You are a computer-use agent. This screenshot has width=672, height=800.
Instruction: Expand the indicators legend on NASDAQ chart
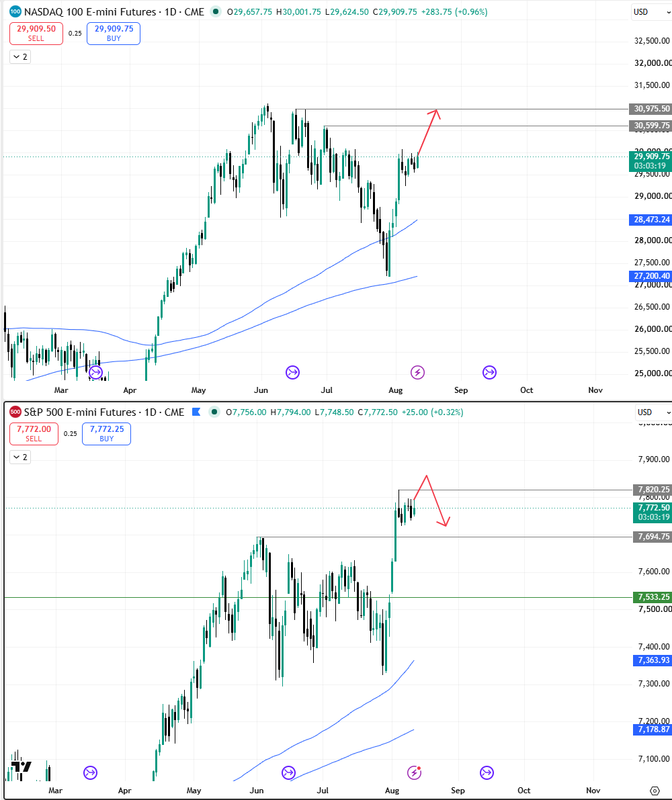20,56
